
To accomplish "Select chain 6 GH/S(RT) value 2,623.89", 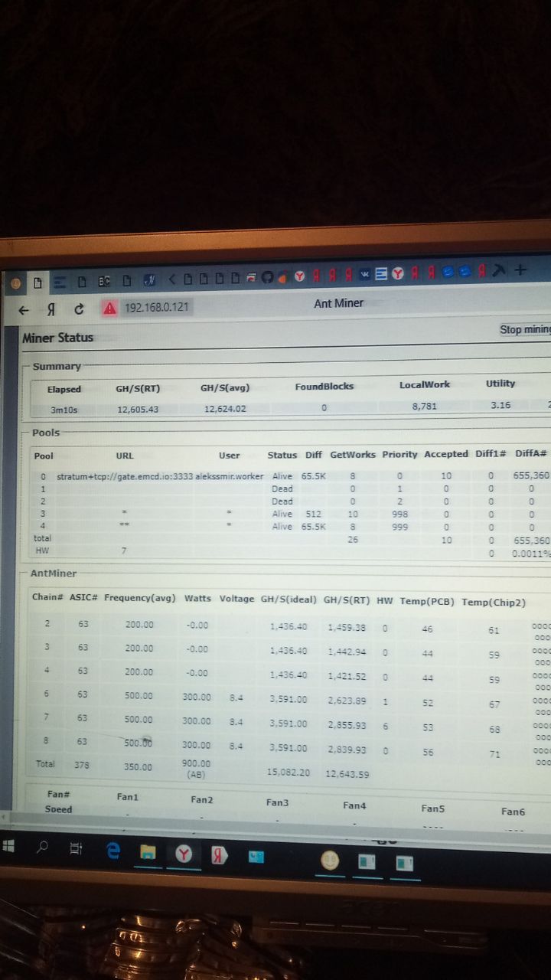I will (x=347, y=700).
